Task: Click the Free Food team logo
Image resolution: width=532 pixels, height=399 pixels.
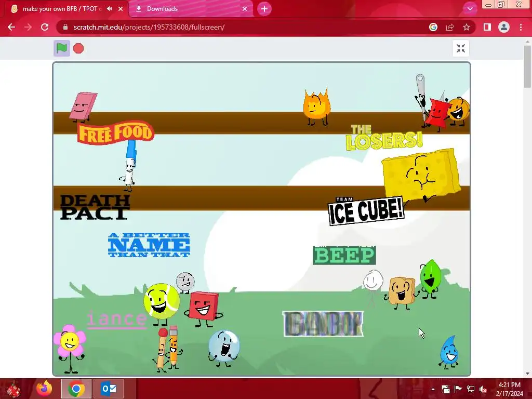Action: [116, 132]
